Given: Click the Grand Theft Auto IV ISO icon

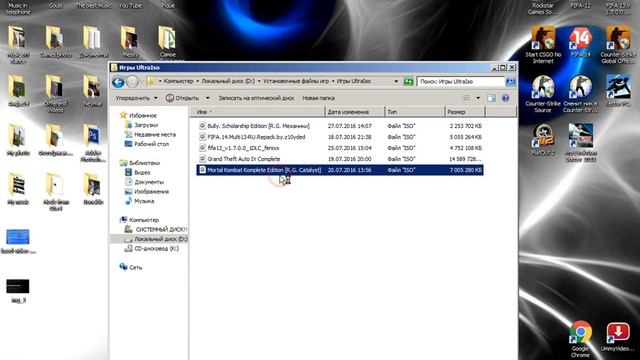Looking at the screenshot, I should [202, 159].
